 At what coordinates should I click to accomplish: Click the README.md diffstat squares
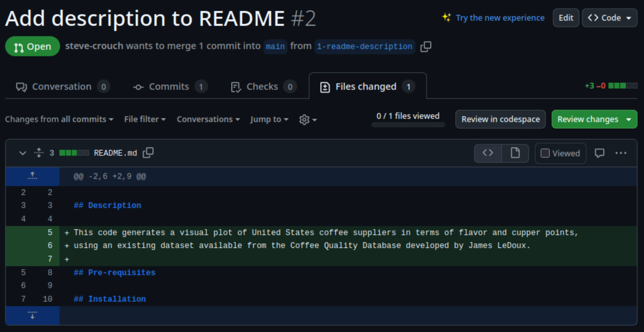point(74,153)
